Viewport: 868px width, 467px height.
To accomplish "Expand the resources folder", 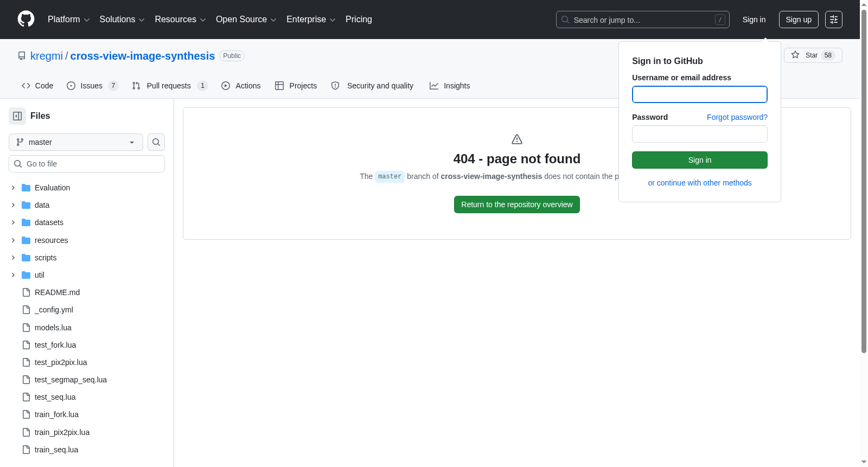I will point(13,240).
